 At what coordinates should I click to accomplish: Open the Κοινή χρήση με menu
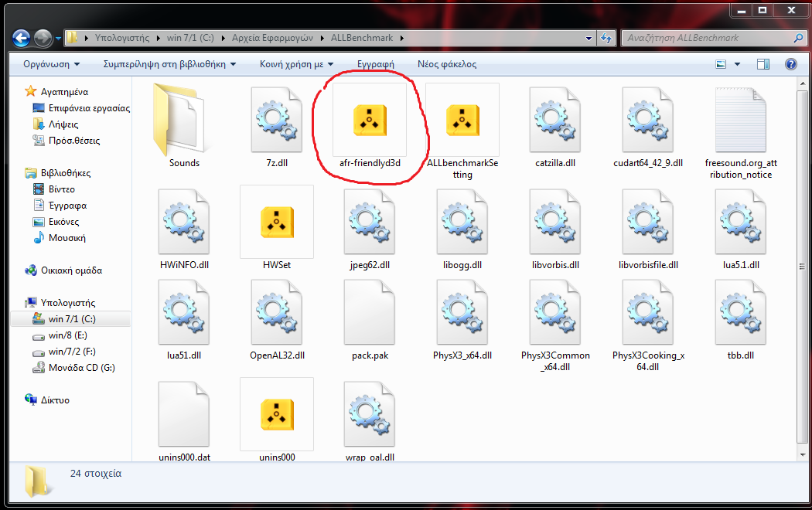pyautogui.click(x=296, y=64)
